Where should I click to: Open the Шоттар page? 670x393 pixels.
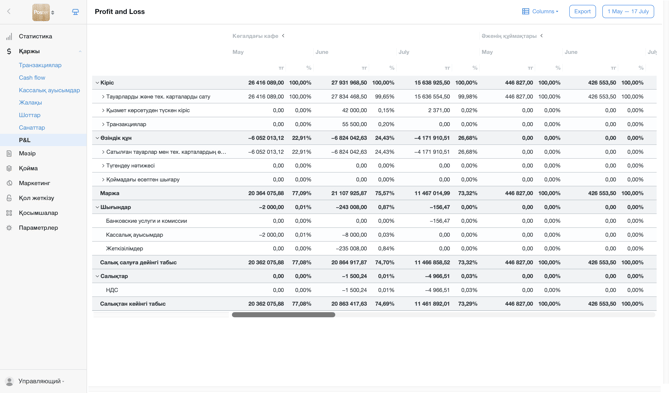pos(29,115)
